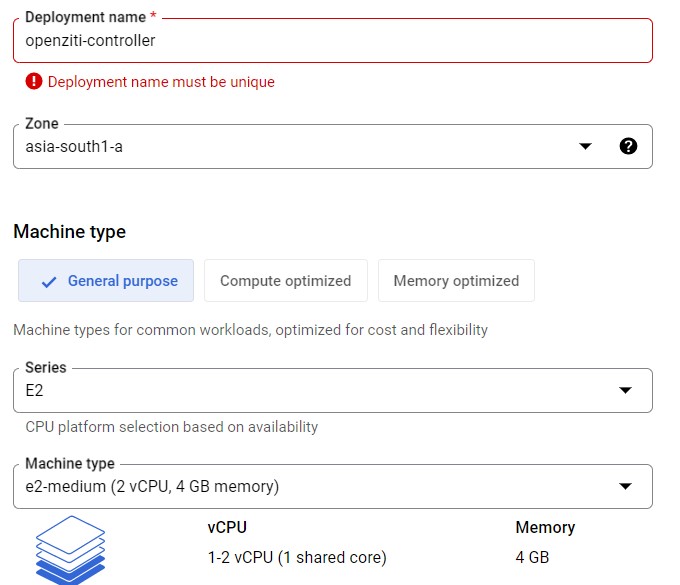Expand the Zone dropdown arrow

pyautogui.click(x=586, y=147)
